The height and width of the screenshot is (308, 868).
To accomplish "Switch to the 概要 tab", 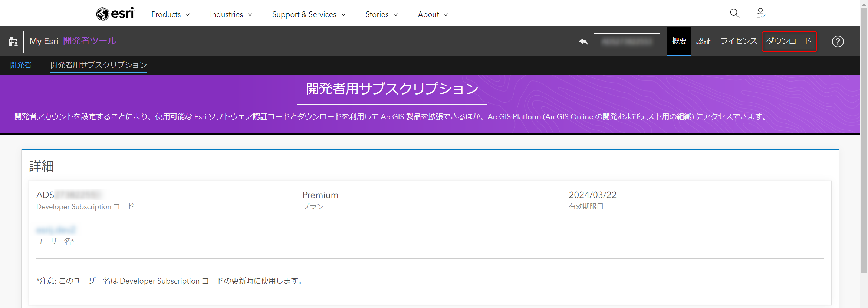I will pos(679,41).
